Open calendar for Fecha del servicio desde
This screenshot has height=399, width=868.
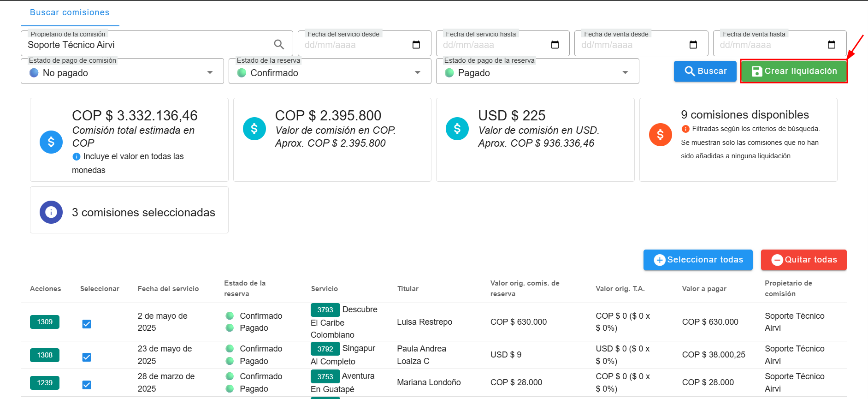point(416,45)
